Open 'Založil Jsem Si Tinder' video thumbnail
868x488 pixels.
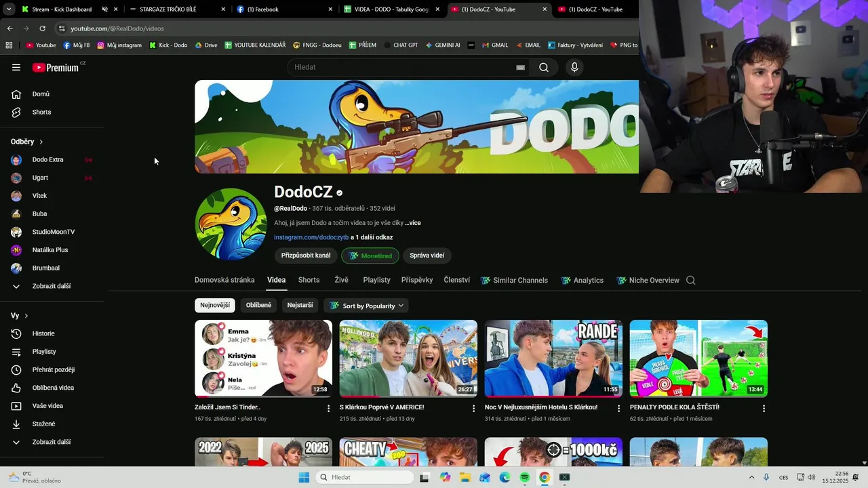coord(264,359)
